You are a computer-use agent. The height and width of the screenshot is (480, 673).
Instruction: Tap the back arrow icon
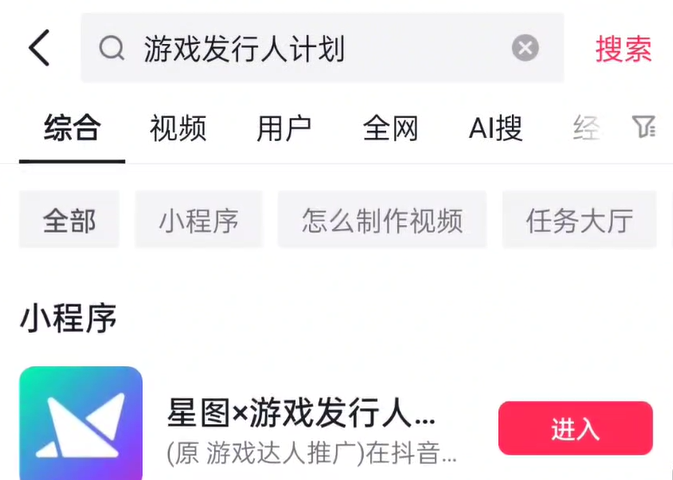(x=39, y=48)
